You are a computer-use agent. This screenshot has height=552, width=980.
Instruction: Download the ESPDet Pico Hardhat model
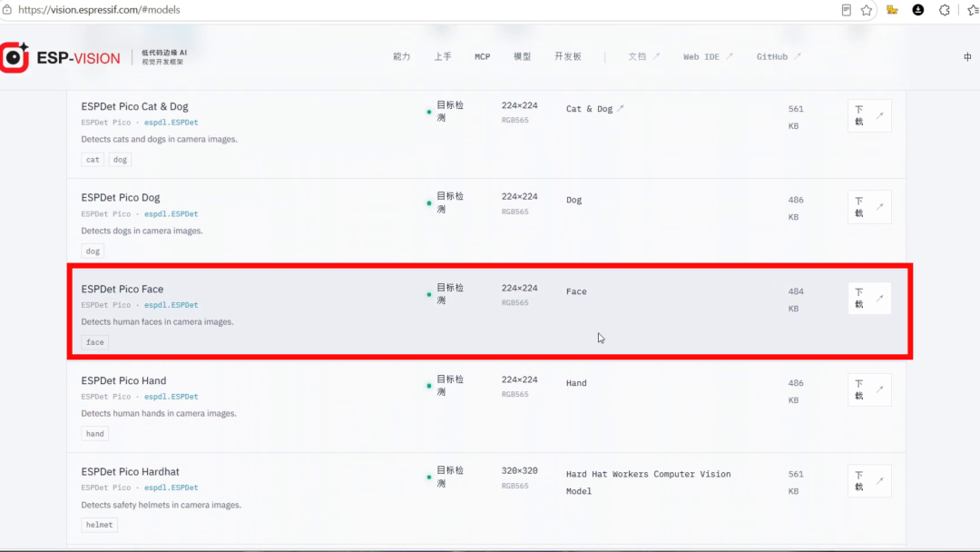(x=869, y=481)
